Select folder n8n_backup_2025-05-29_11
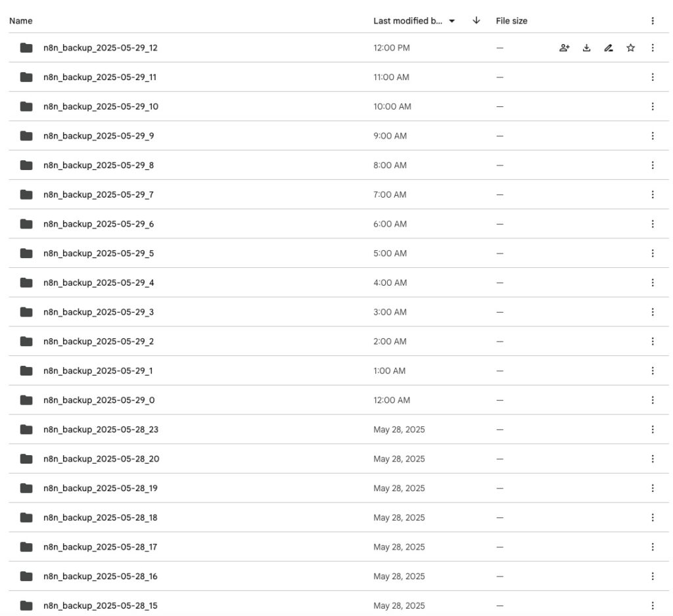Image resolution: width=673 pixels, height=616 pixels. point(338,77)
